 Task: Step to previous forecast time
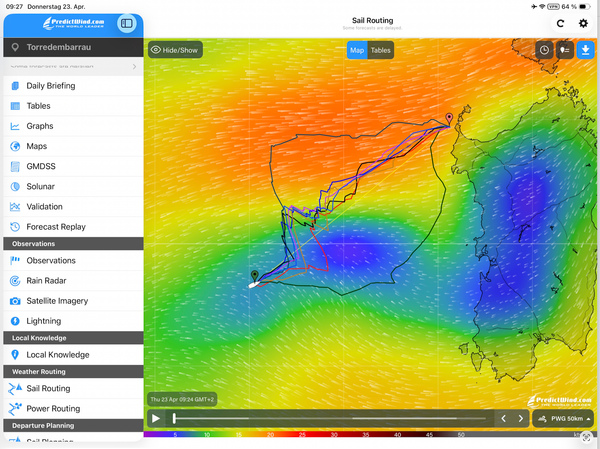click(x=504, y=418)
